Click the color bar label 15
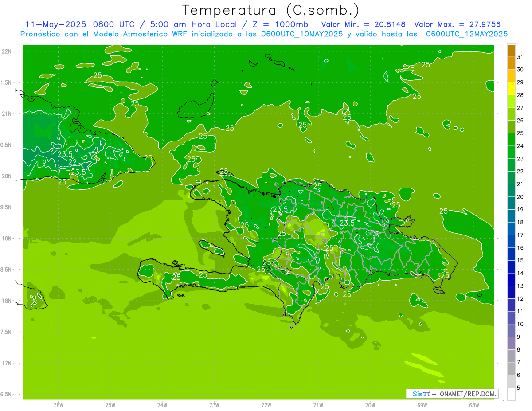 [520, 260]
